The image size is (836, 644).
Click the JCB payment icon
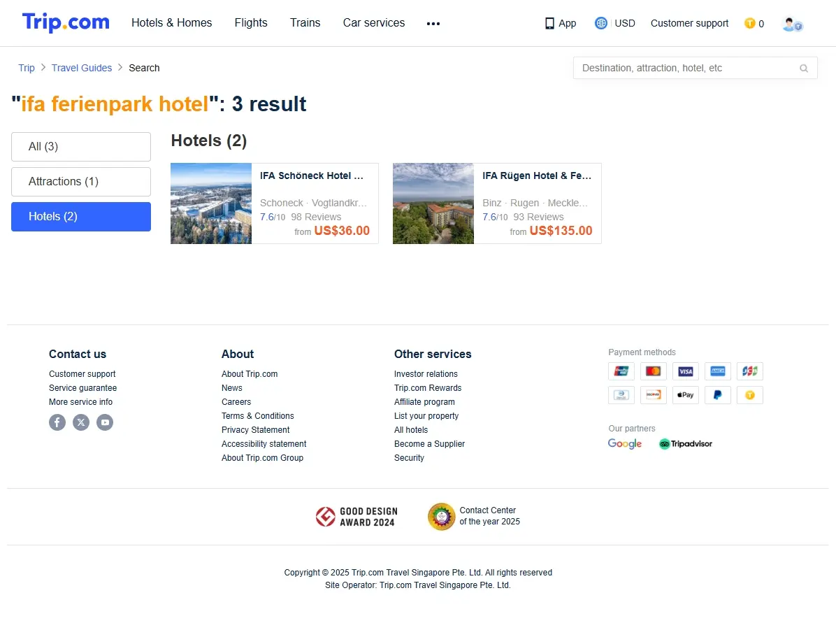[x=749, y=371]
